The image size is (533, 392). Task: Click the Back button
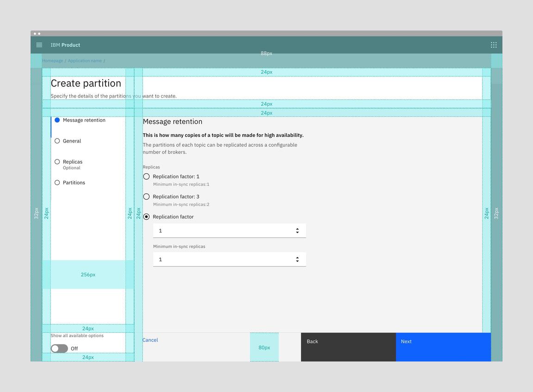pos(348,347)
